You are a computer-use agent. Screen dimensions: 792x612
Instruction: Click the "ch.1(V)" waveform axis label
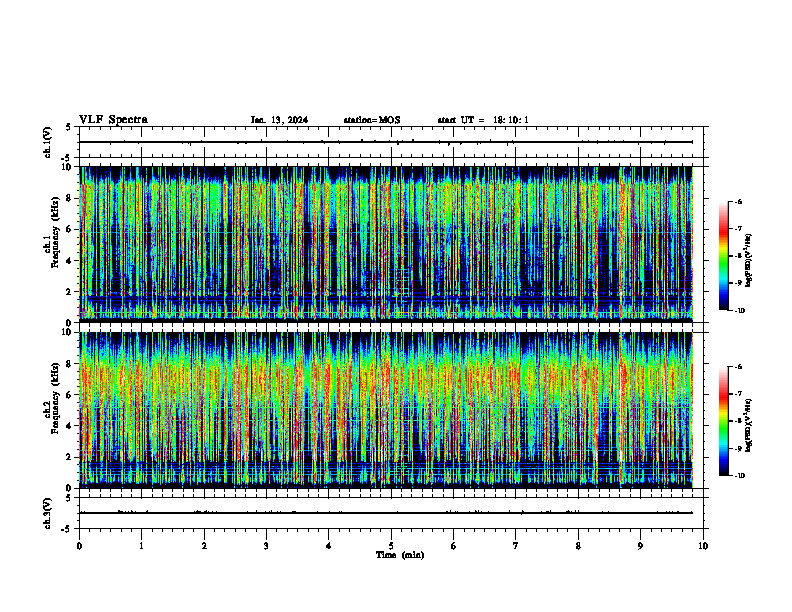(47, 142)
